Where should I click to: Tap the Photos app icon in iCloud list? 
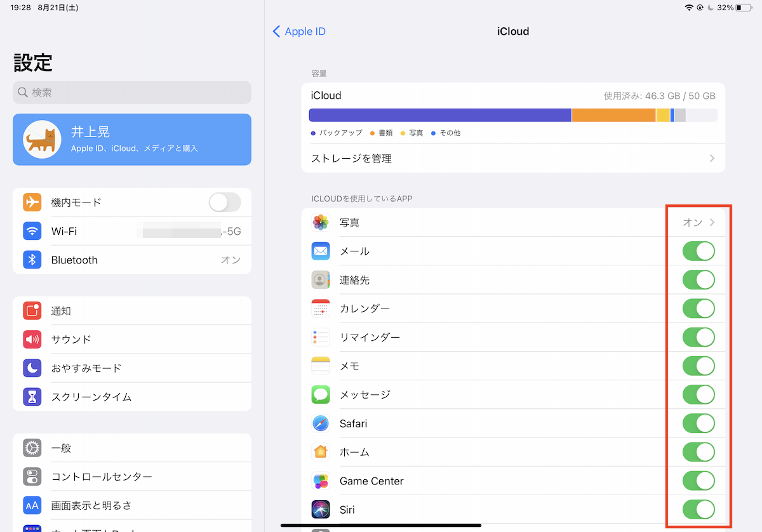321,223
